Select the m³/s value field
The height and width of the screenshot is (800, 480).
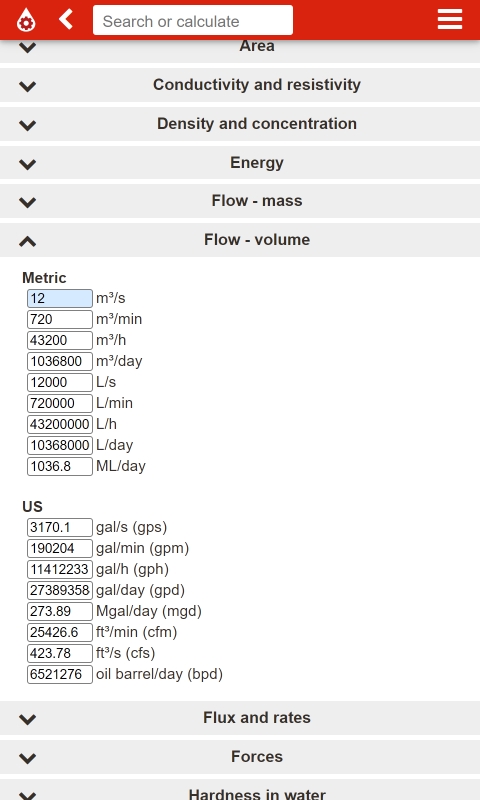click(x=60, y=298)
